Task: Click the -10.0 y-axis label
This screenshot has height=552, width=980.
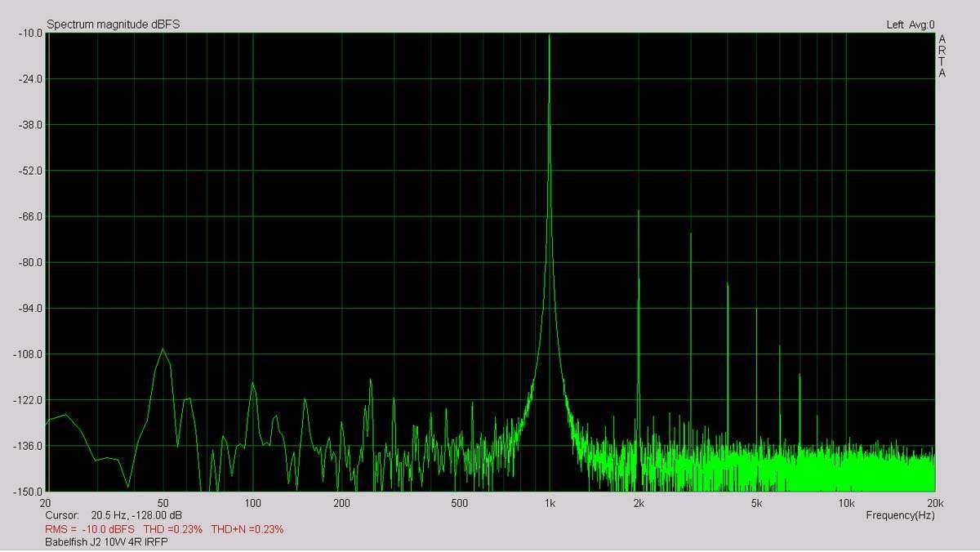Action: 29,33
